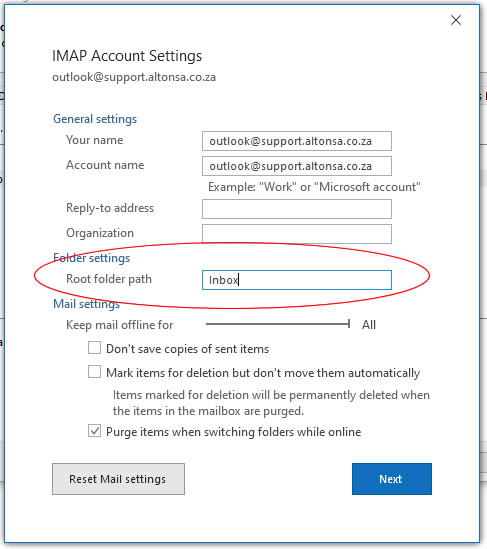Grab the slider handle next to All
This screenshot has width=487, height=549.
pyautogui.click(x=349, y=324)
